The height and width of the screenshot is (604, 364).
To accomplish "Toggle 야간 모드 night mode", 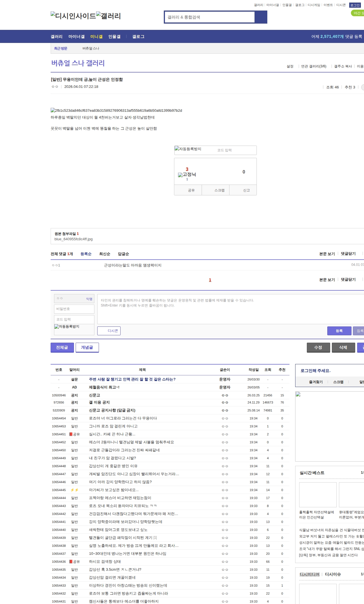I will pos(358,13).
